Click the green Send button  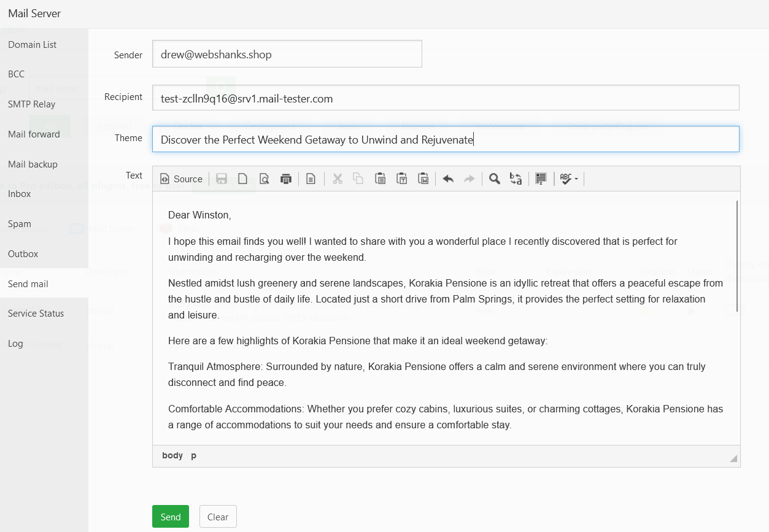coord(171,517)
